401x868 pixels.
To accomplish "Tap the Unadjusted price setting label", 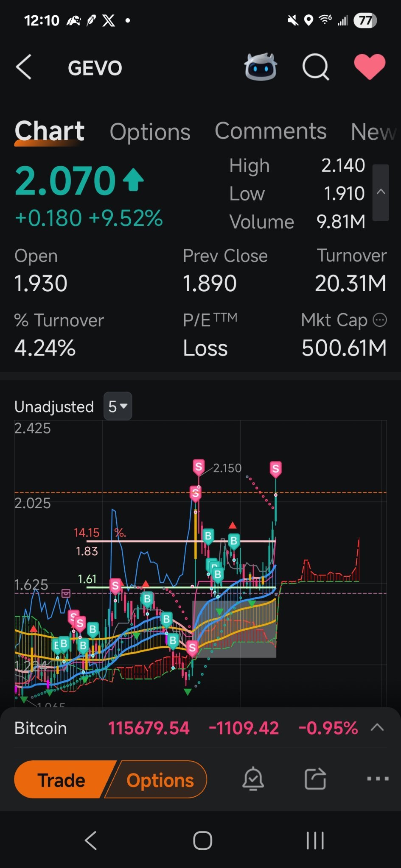I will (54, 406).
